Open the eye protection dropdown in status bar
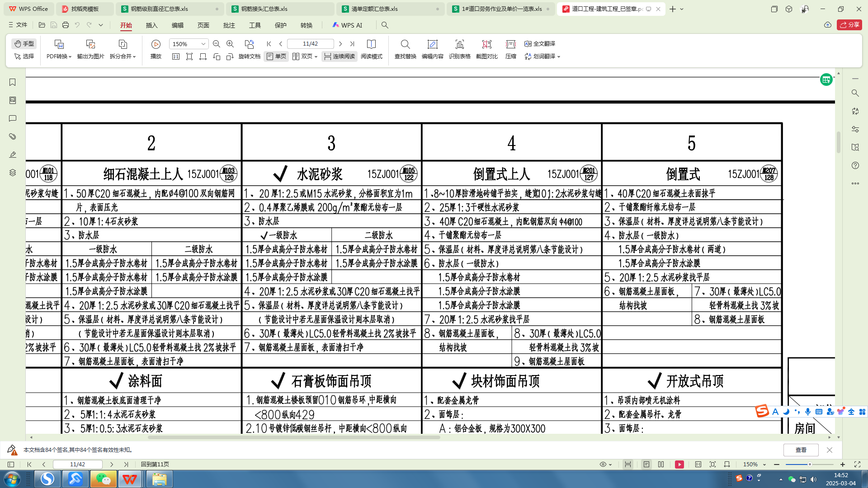 (x=605, y=465)
